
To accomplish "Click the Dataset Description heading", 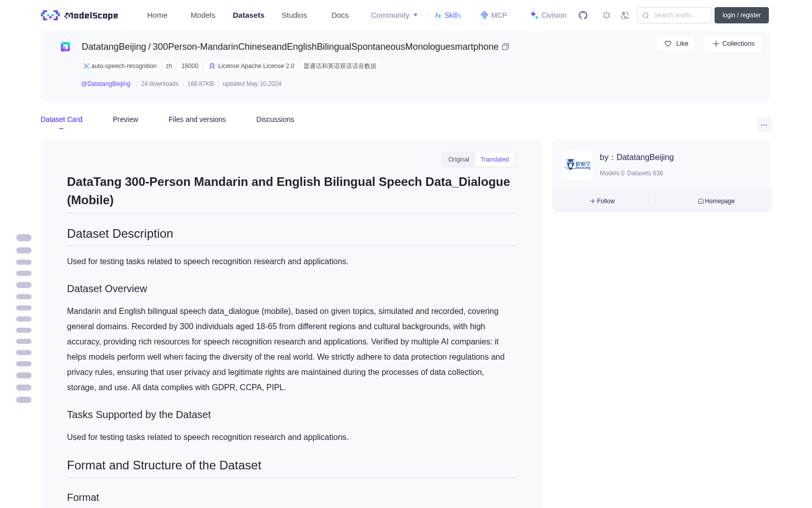I will [120, 234].
